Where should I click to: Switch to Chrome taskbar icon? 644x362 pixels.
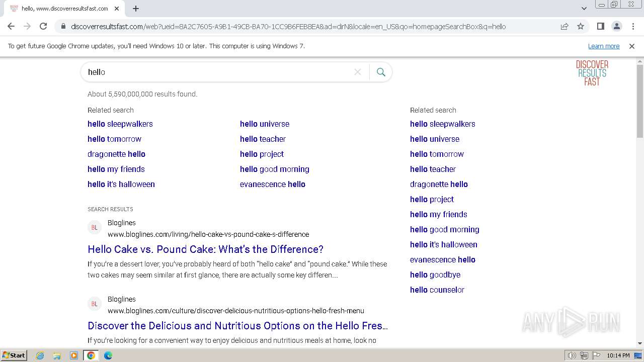[91, 355]
